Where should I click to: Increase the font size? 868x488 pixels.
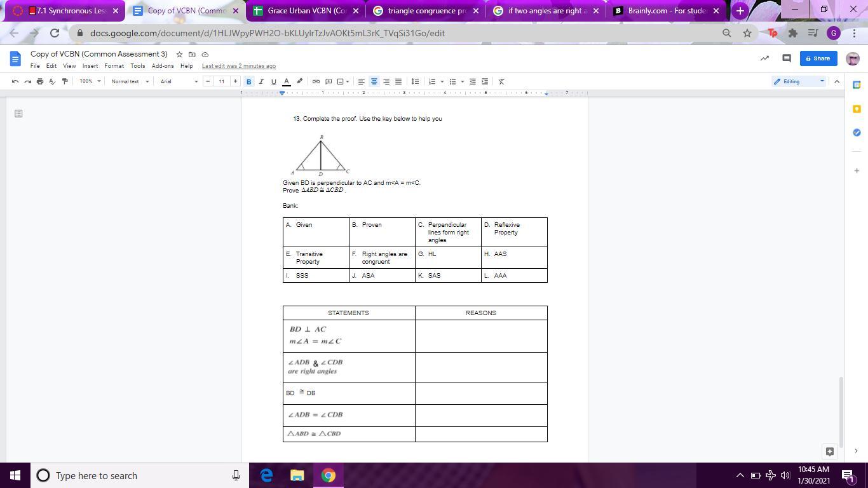pyautogui.click(x=235, y=81)
